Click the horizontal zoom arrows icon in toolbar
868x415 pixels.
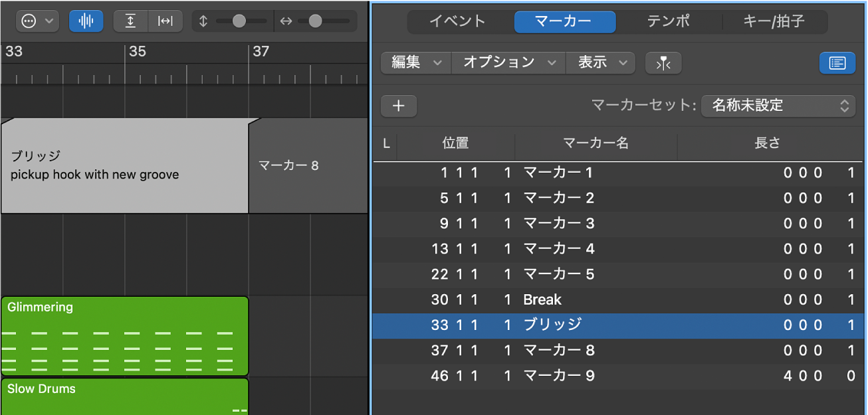point(285,21)
